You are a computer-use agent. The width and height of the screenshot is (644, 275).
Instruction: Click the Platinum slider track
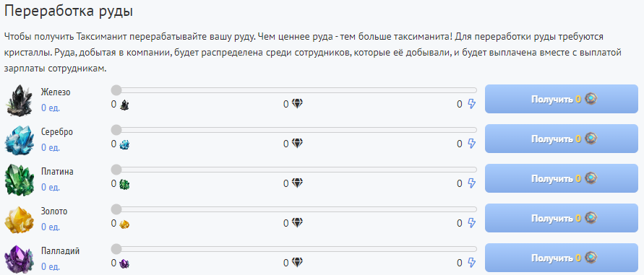(x=294, y=170)
